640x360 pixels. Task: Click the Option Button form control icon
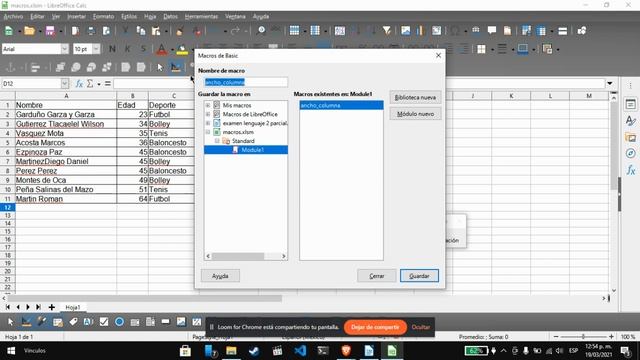[x=119, y=322]
